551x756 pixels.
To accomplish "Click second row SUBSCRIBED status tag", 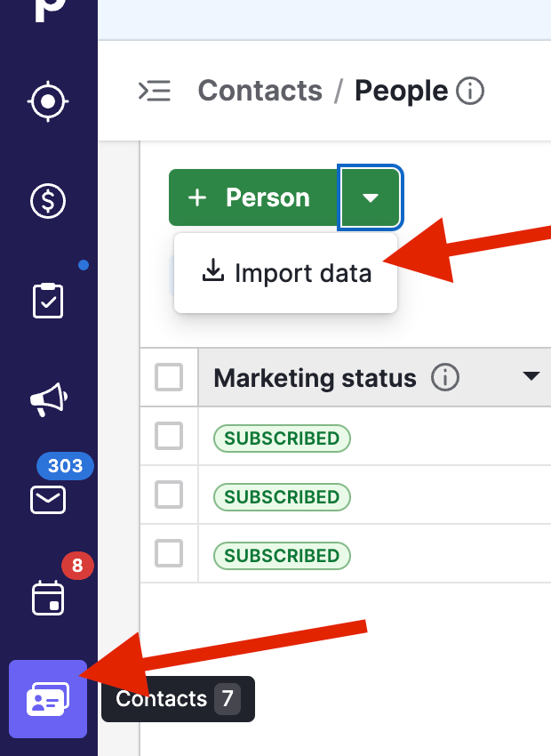I will point(282,497).
